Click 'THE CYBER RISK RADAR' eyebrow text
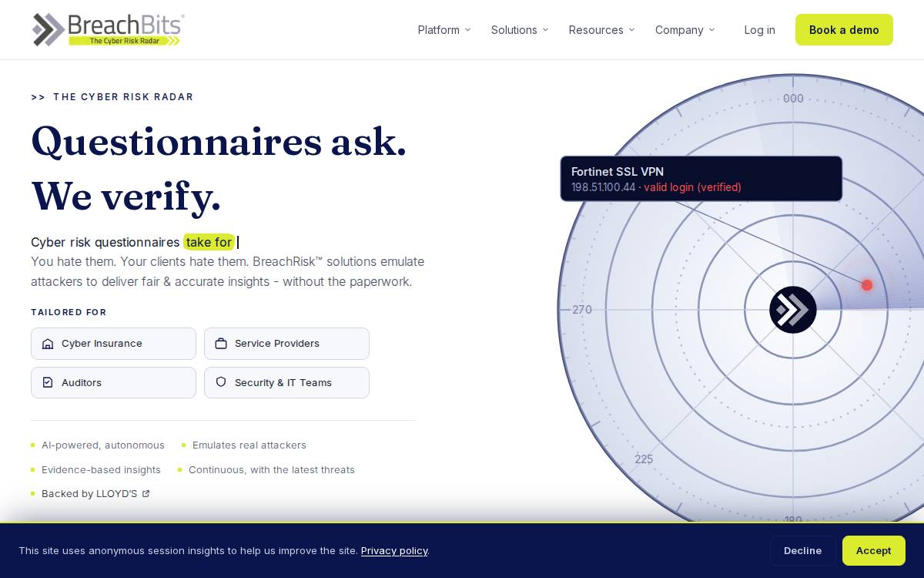Screen dimensions: 924x578 click(x=123, y=97)
